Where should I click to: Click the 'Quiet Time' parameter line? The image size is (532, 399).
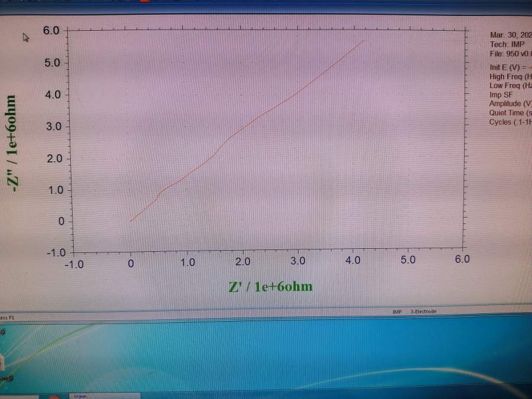[x=511, y=113]
